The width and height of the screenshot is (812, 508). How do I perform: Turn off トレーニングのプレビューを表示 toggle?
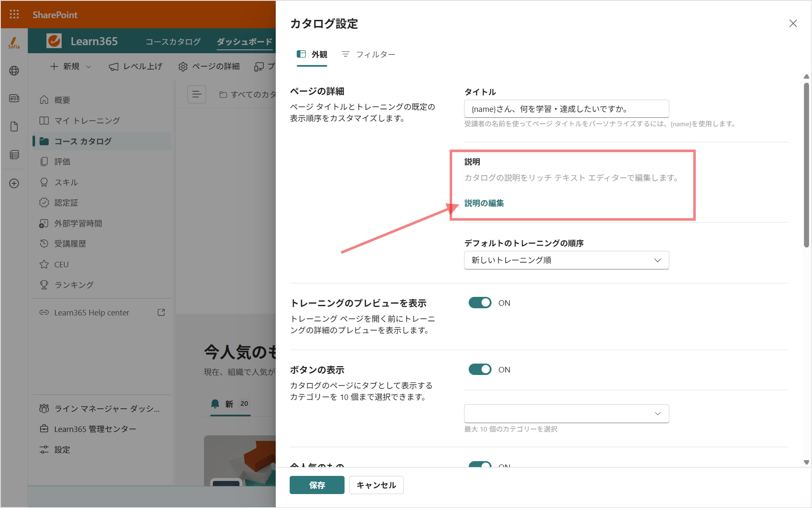[x=480, y=303]
